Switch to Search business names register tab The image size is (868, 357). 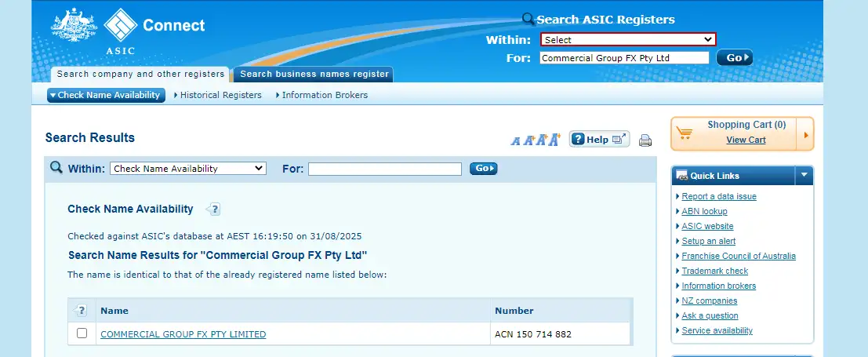tap(314, 75)
